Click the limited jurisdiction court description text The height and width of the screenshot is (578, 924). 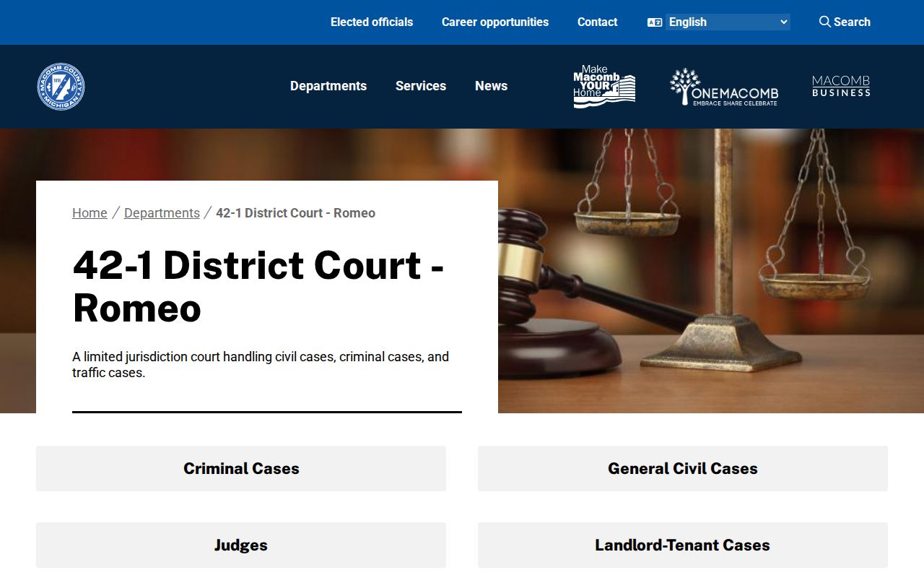(x=261, y=365)
